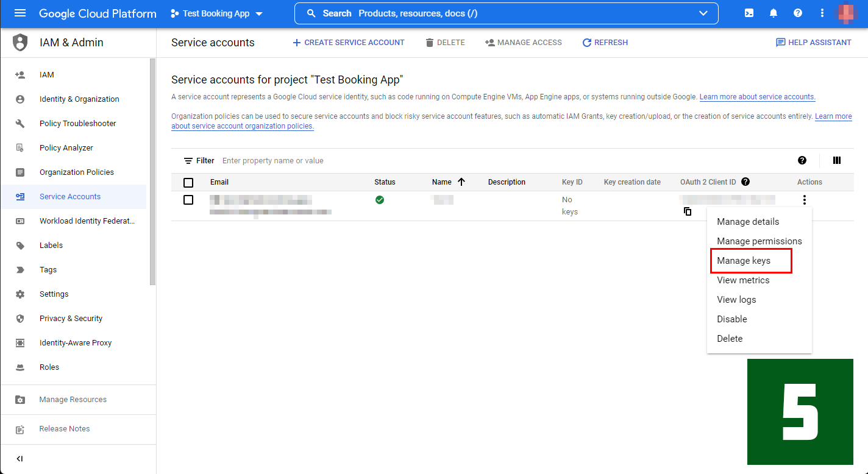Open Workload Identity Federation
The width and height of the screenshot is (868, 474).
pos(87,221)
